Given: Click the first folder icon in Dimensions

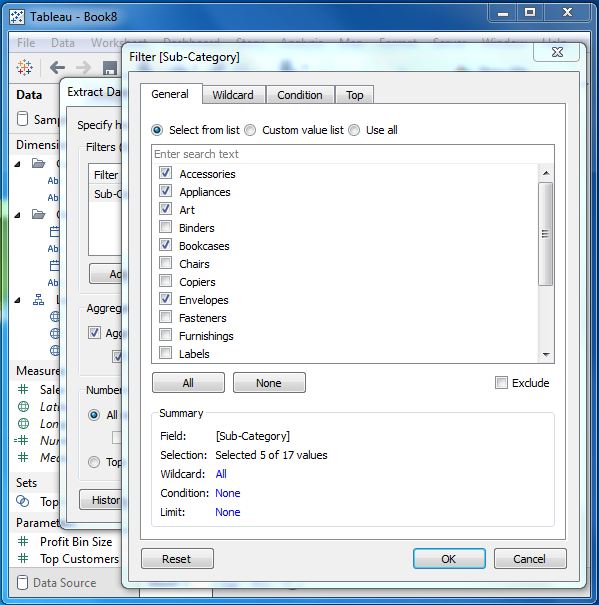Looking at the screenshot, I should point(38,163).
